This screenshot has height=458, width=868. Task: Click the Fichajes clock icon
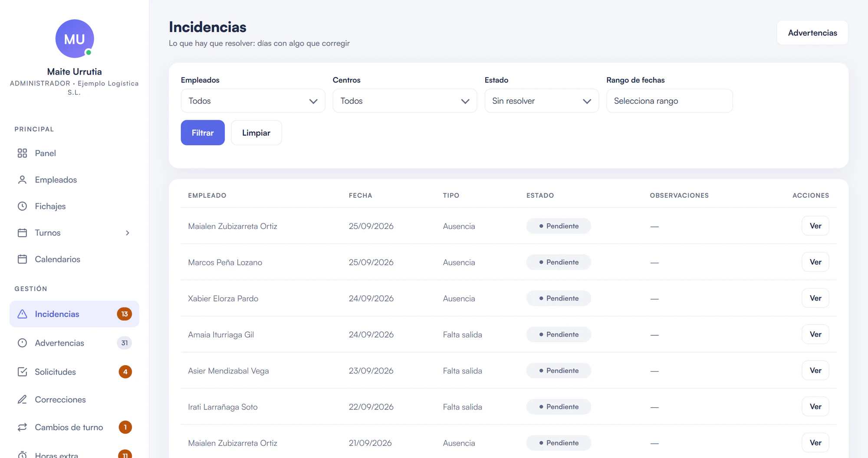(22, 206)
